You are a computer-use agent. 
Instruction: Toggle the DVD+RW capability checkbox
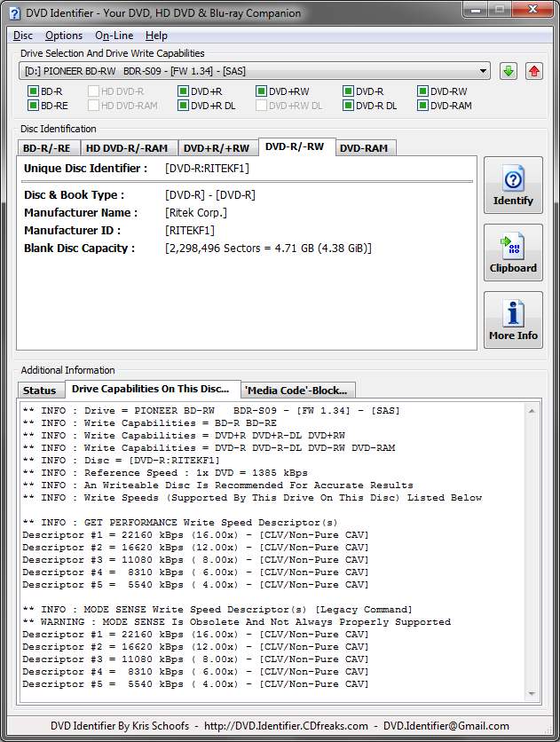coord(261,91)
